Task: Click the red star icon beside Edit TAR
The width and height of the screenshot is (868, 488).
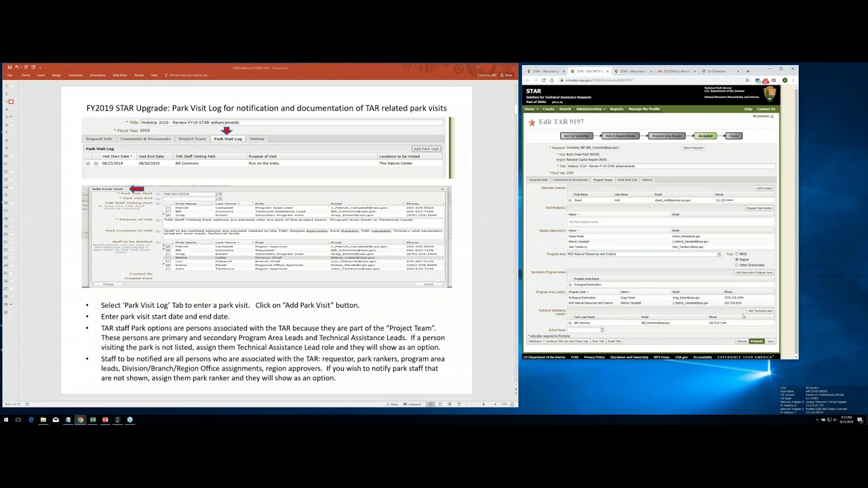Action: 532,123
